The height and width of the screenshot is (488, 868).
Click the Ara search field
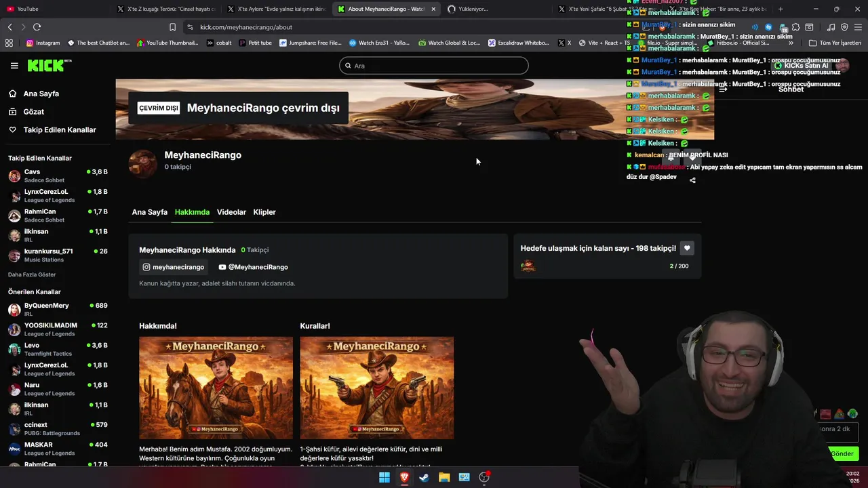coord(434,66)
